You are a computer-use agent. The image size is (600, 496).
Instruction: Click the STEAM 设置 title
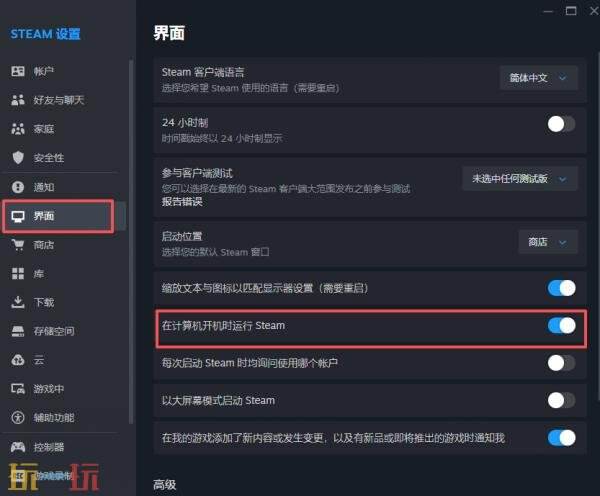[45, 34]
